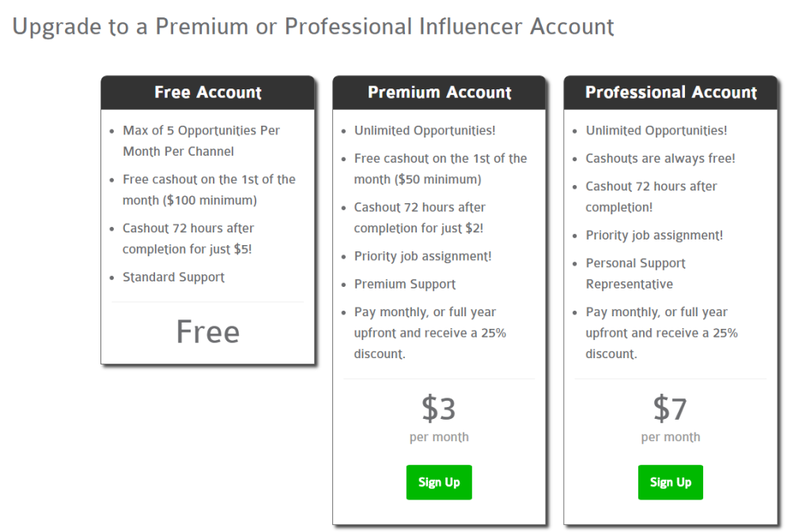Click the page heading about upgrading account
Screen dimensions: 810x532
tap(313, 27)
